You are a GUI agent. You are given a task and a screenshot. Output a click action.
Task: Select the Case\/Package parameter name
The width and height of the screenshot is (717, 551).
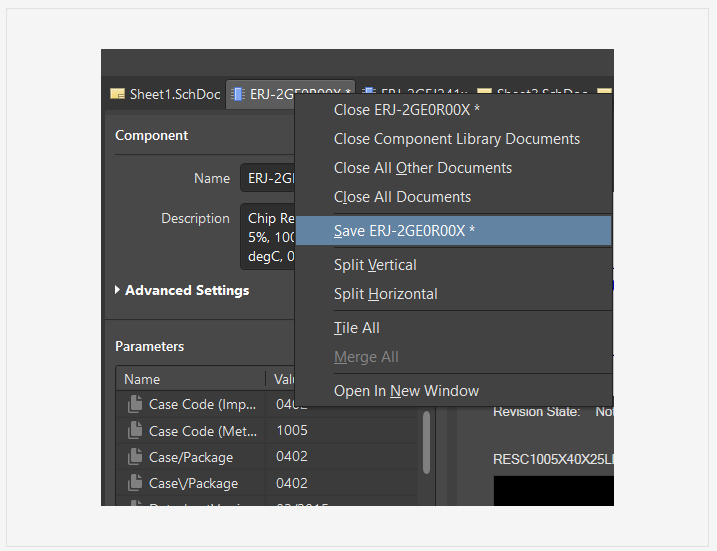(193, 483)
